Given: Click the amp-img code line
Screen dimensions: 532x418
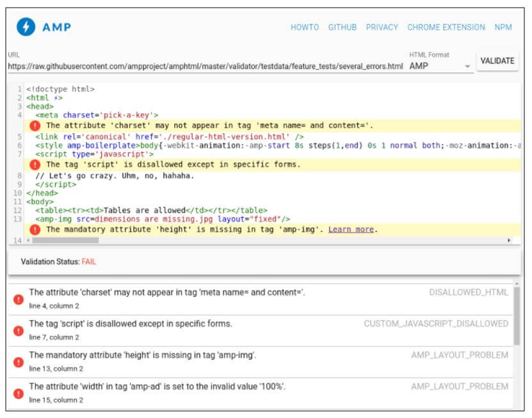Looking at the screenshot, I should pos(163,220).
